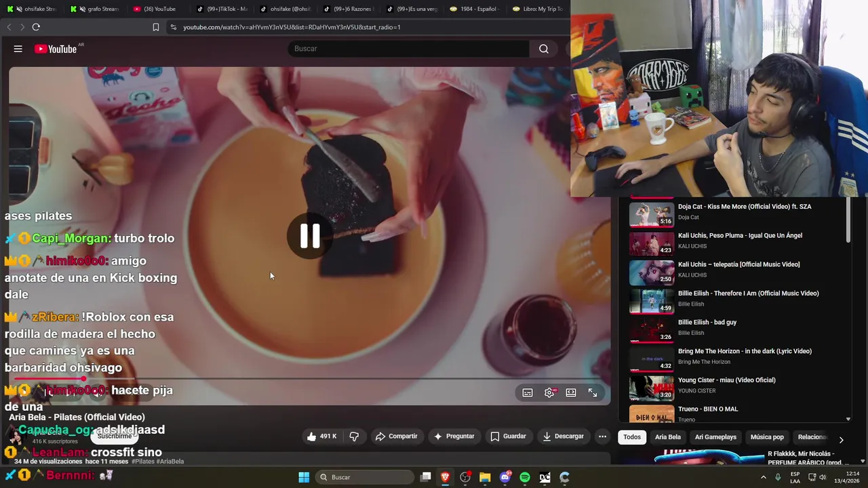Open player settings gear icon
The image size is (868, 488).
coord(549,392)
